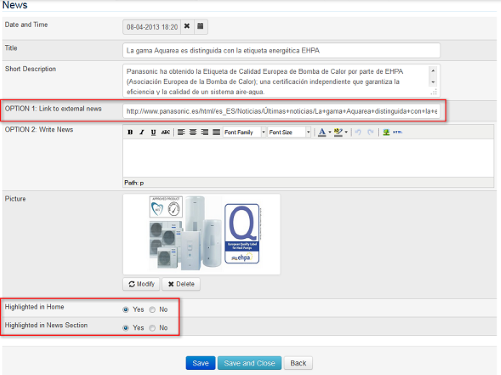Align text to the left
501x375 pixels.
(x=181, y=132)
